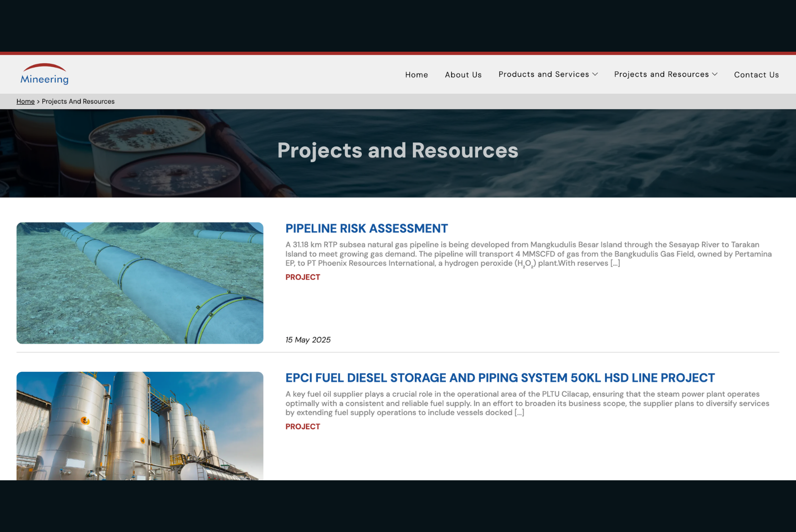Expand the Products and Services chevron

pos(595,74)
